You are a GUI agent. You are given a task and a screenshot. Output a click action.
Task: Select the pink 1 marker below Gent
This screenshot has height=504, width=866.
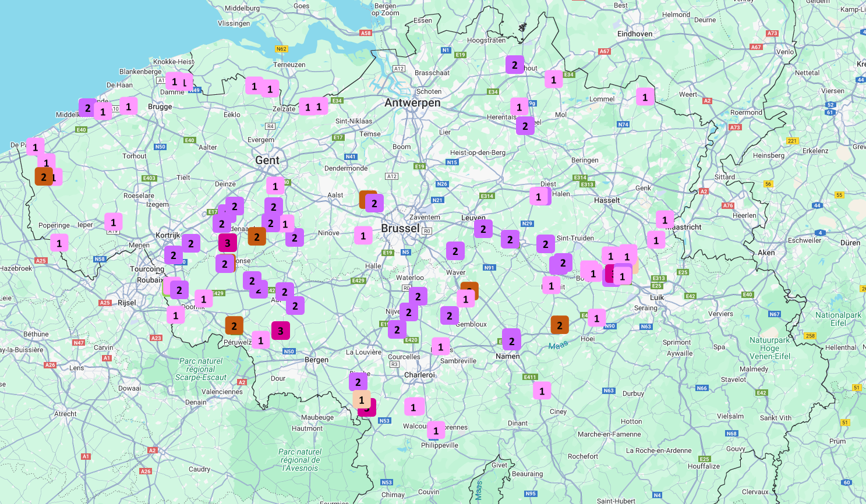coord(275,186)
